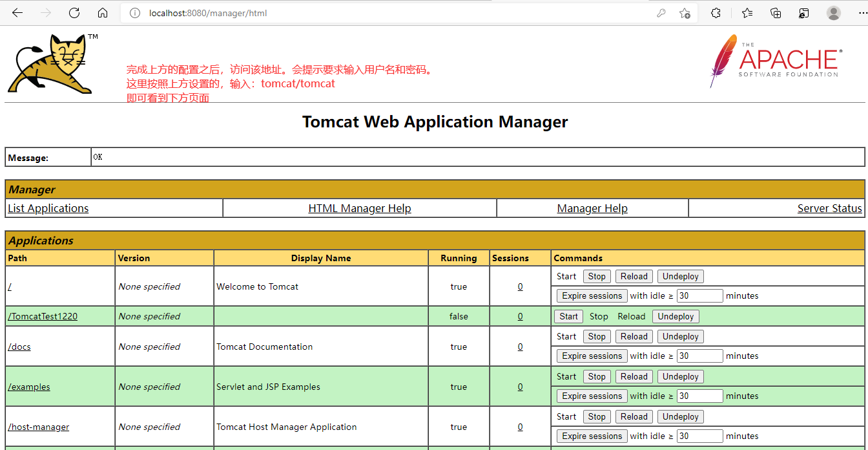Open the Server Status link

[x=830, y=208]
